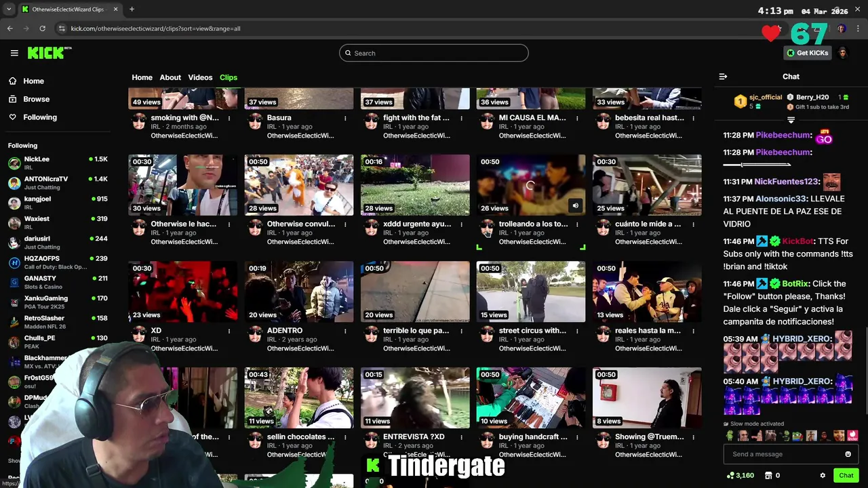Image resolution: width=868 pixels, height=488 pixels.
Task: Click Chulls_PE channel avatar
Action: coord(14,342)
